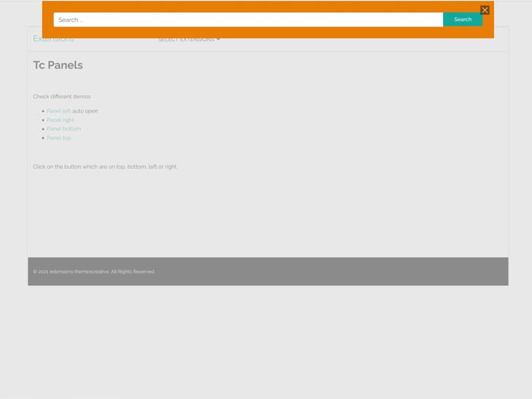Image resolution: width=532 pixels, height=399 pixels.
Task: Open the Panel bottom demo
Action: (x=63, y=129)
